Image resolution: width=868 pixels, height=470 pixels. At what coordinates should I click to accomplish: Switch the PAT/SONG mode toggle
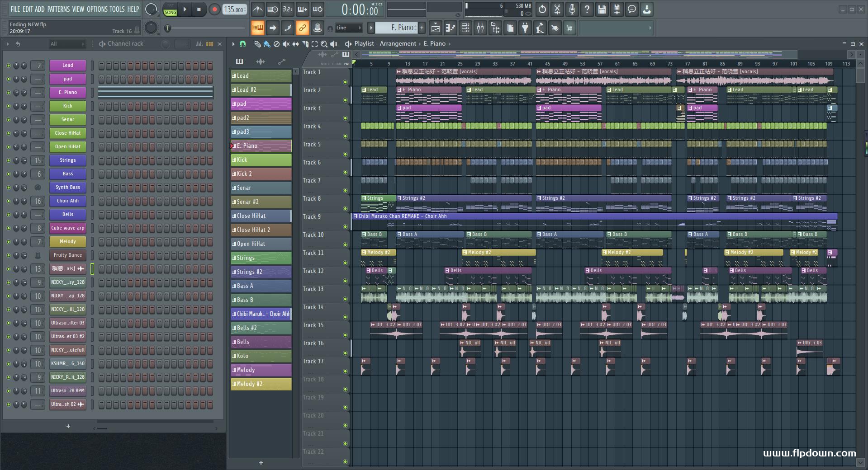coord(171,9)
